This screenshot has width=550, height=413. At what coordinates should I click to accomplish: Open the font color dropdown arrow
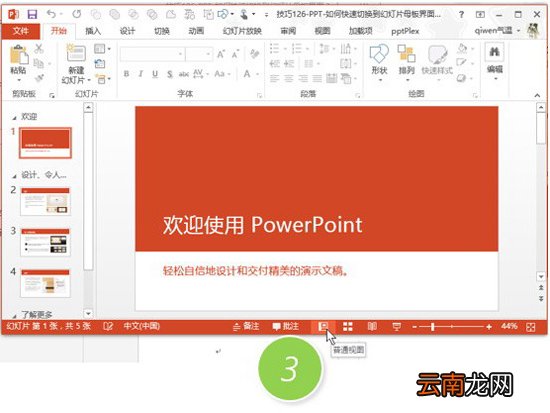[257, 74]
